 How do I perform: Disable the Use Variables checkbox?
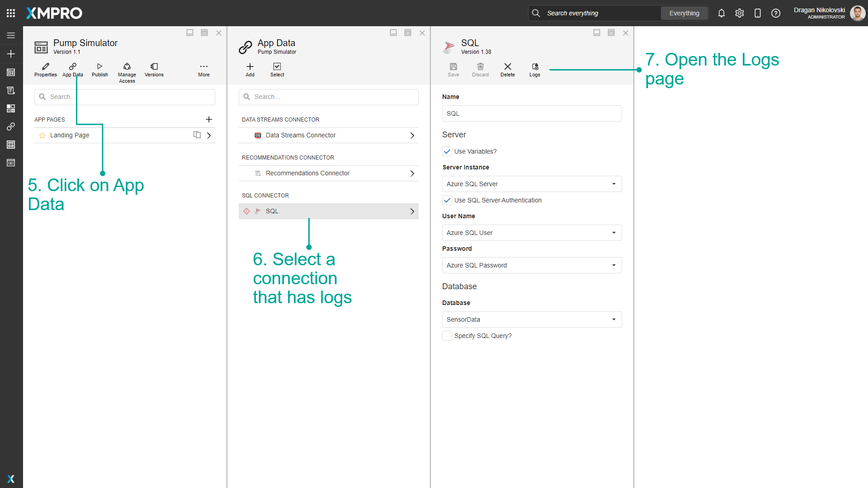[447, 151]
